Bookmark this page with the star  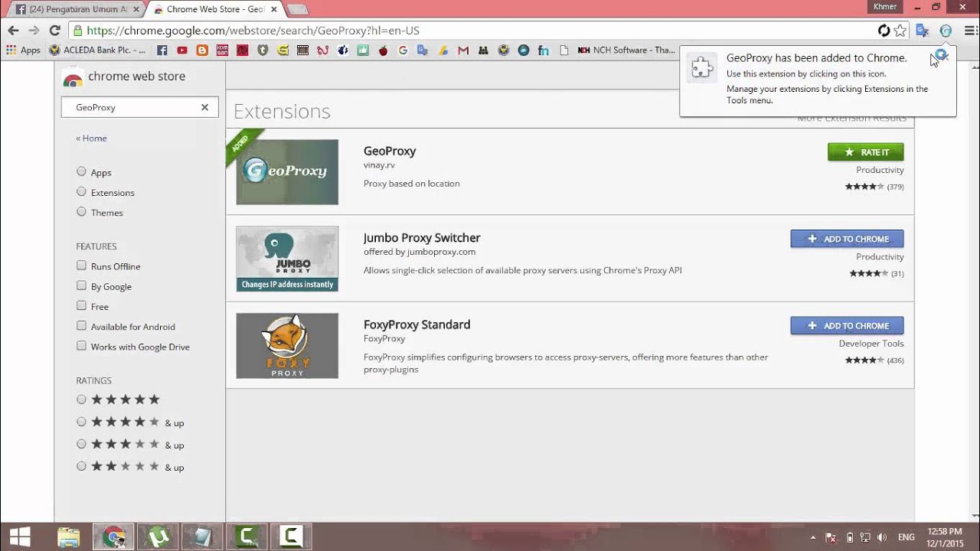(900, 31)
